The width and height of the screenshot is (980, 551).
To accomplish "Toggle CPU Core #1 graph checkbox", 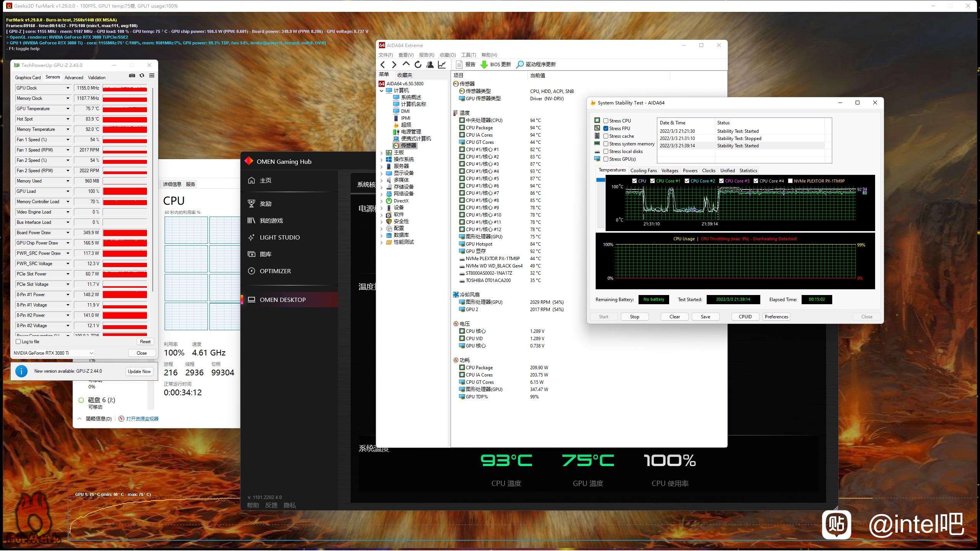I will (x=652, y=181).
